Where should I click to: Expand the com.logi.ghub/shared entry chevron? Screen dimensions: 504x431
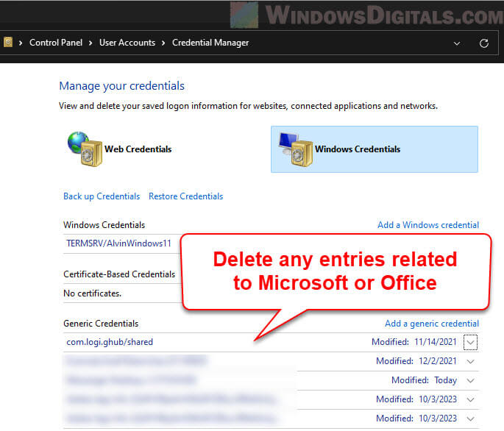(470, 342)
